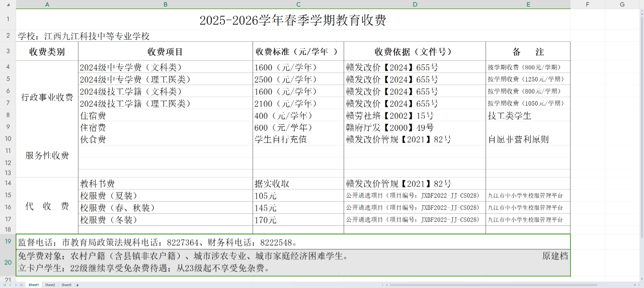Select cell 服务性收费
Image resolution: width=644 pixels, height=288 pixels.
coord(47,156)
